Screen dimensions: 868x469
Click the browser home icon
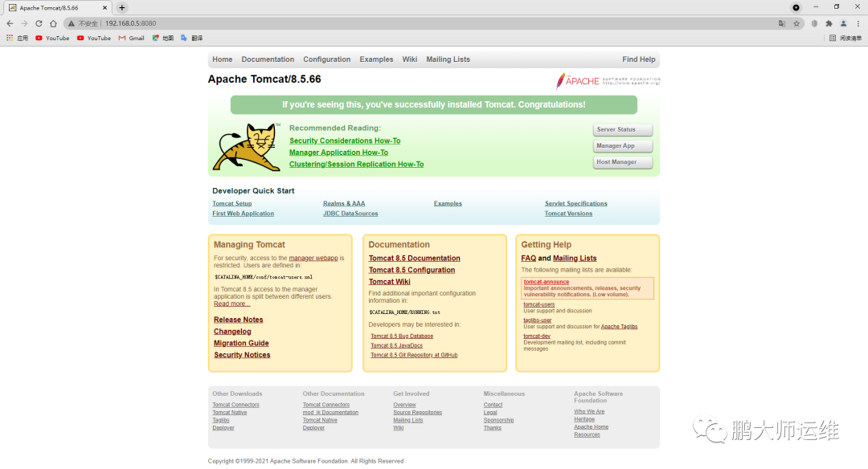click(53, 23)
